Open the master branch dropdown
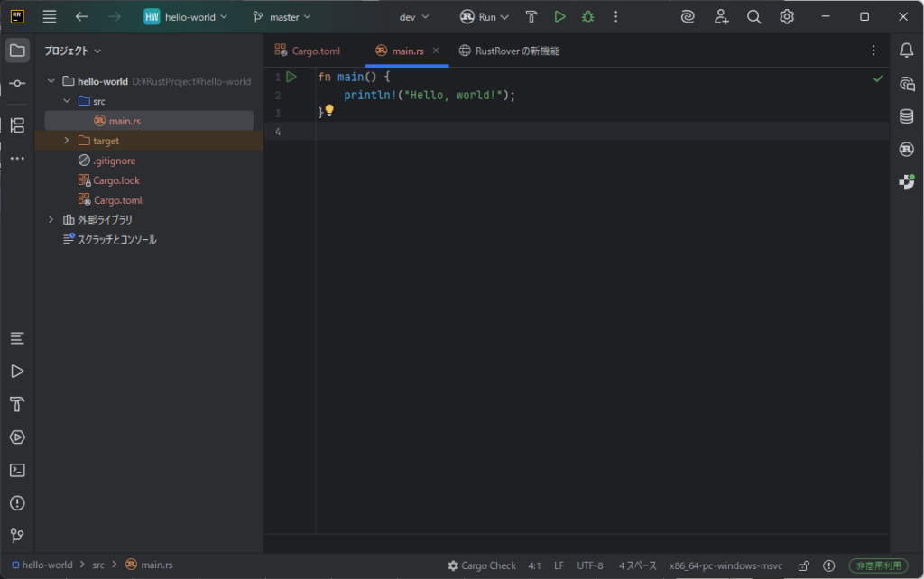 [x=282, y=17]
